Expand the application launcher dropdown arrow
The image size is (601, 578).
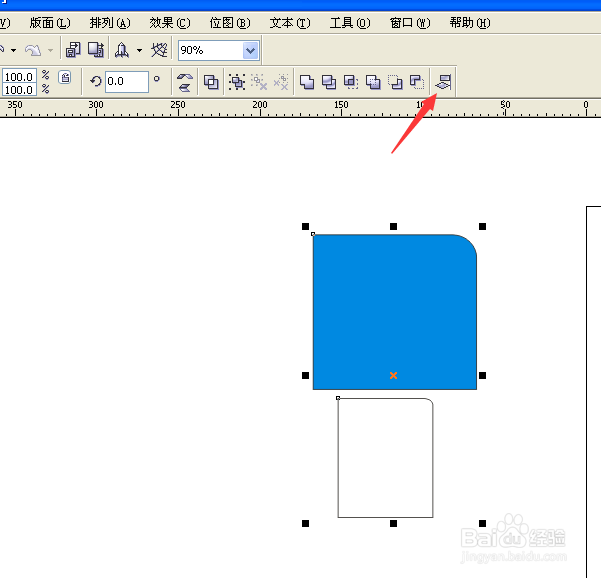(140, 50)
